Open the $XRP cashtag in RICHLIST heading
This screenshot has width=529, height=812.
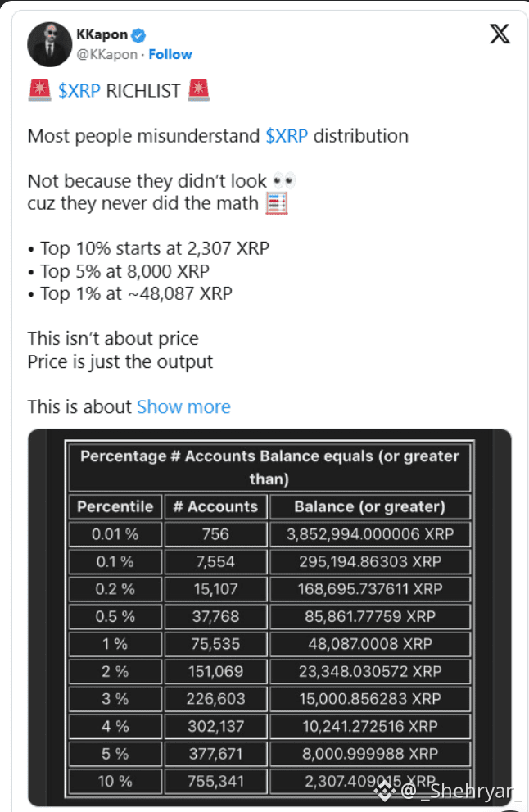pyautogui.click(x=79, y=91)
